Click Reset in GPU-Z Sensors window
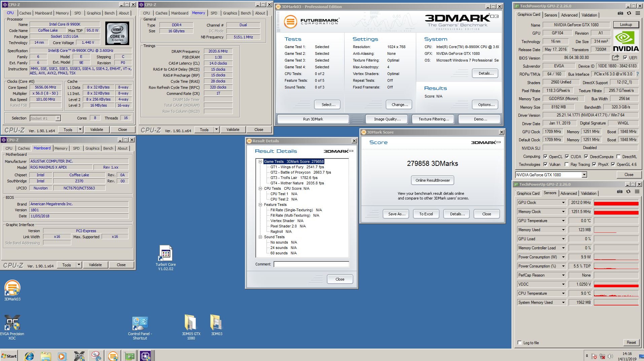 click(631, 342)
